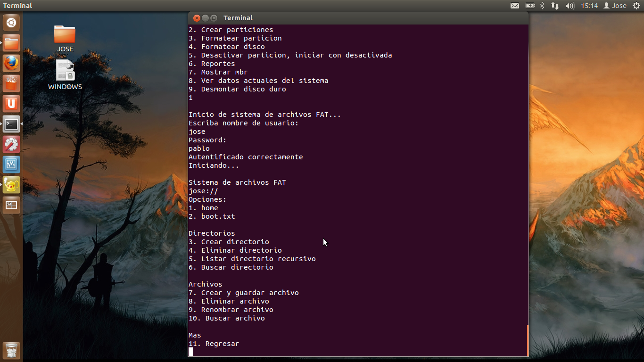Close the Terminal window
This screenshot has width=644, height=362.
(197, 18)
